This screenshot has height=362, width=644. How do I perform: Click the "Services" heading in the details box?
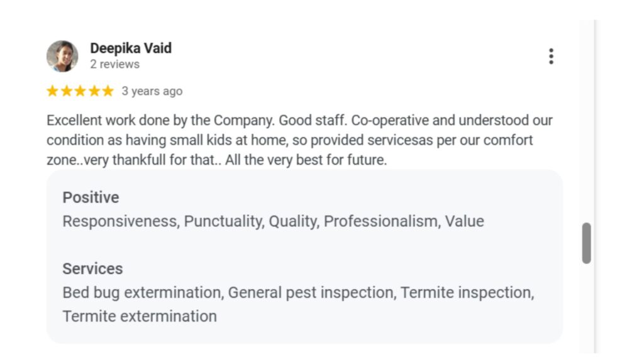pyautogui.click(x=92, y=269)
